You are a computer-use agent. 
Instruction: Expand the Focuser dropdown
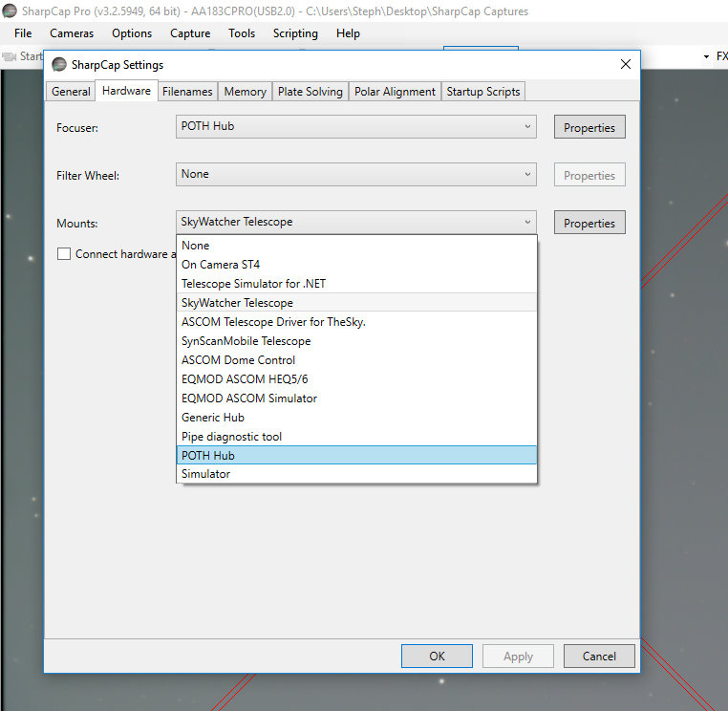356,127
